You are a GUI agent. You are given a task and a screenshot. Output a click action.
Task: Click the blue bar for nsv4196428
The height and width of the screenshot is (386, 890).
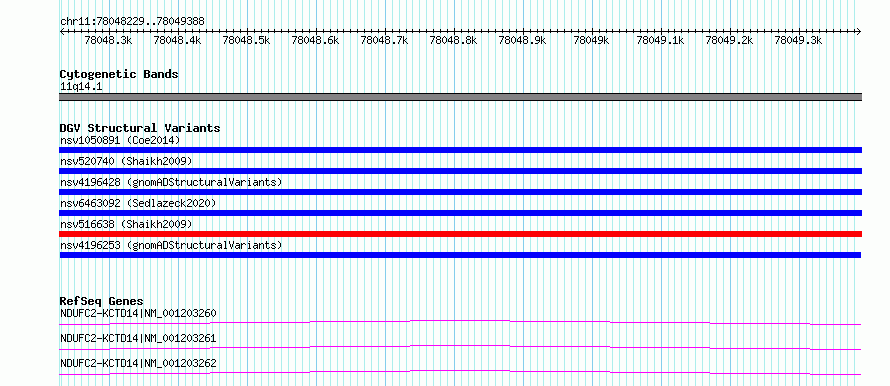460,192
